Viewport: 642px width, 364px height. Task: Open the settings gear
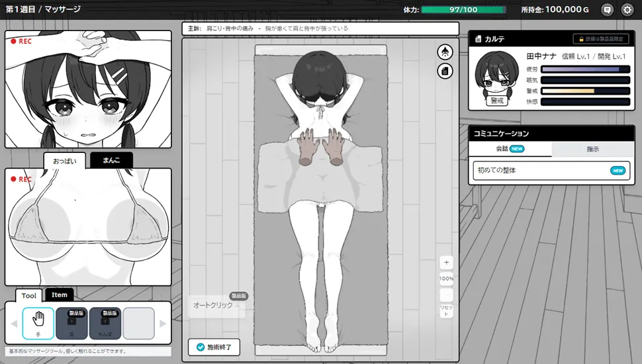coord(627,10)
